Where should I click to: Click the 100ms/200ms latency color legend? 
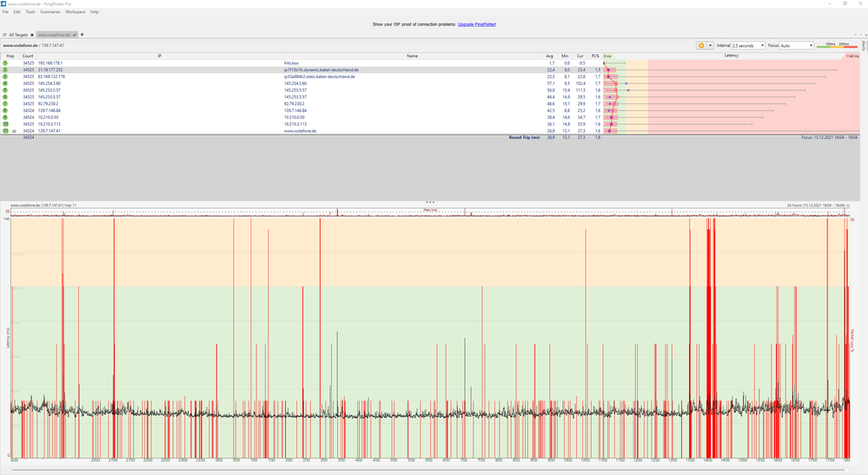click(837, 45)
